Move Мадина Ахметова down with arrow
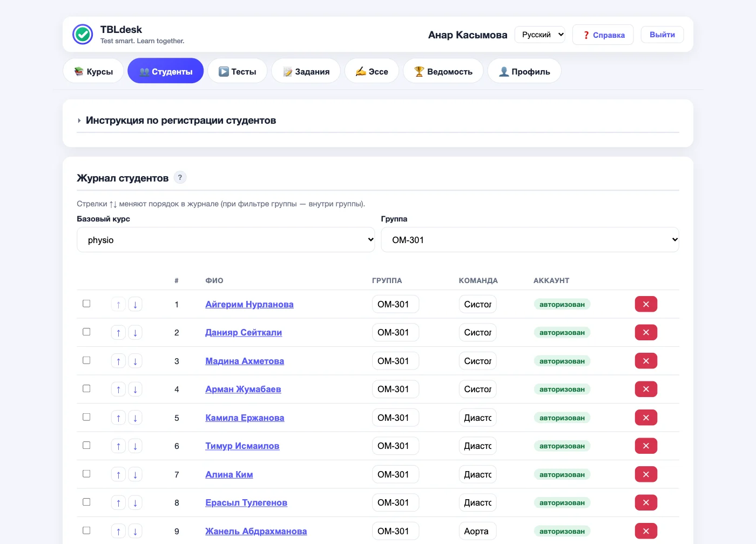Image resolution: width=756 pixels, height=544 pixels. pyautogui.click(x=135, y=361)
